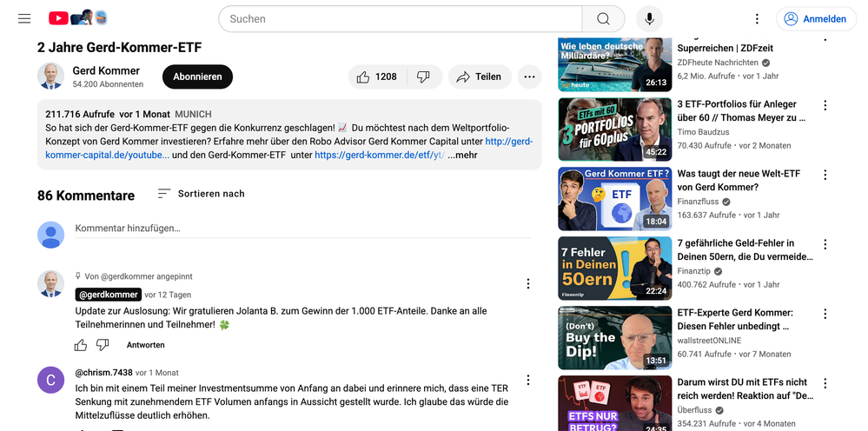868x431 pixels.
Task: Open Timo Baudzus channel name
Action: click(x=703, y=132)
